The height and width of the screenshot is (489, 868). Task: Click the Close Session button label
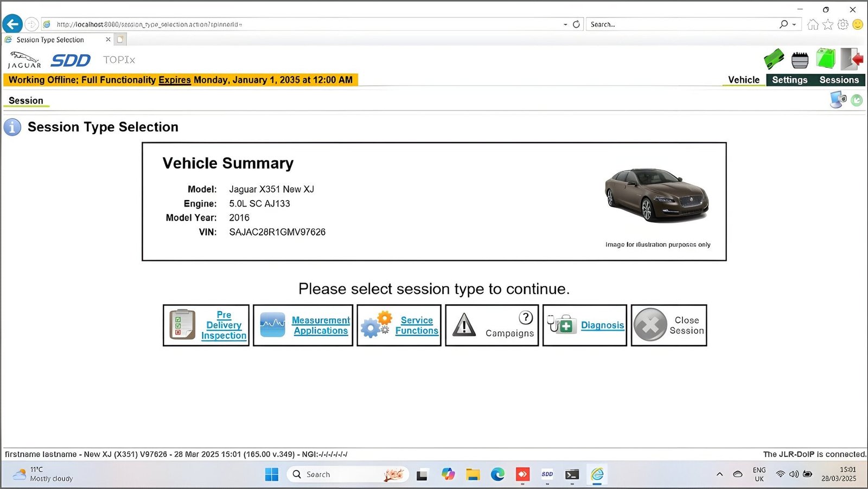click(x=687, y=325)
